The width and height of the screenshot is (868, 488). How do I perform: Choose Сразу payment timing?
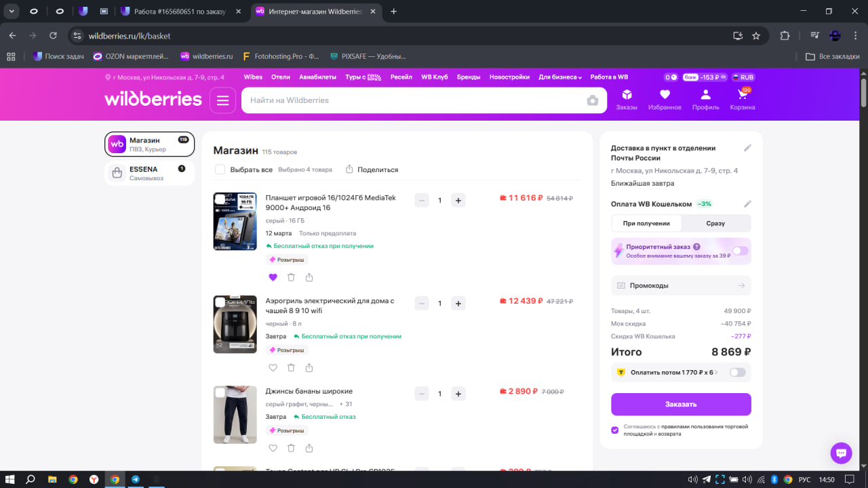click(715, 223)
